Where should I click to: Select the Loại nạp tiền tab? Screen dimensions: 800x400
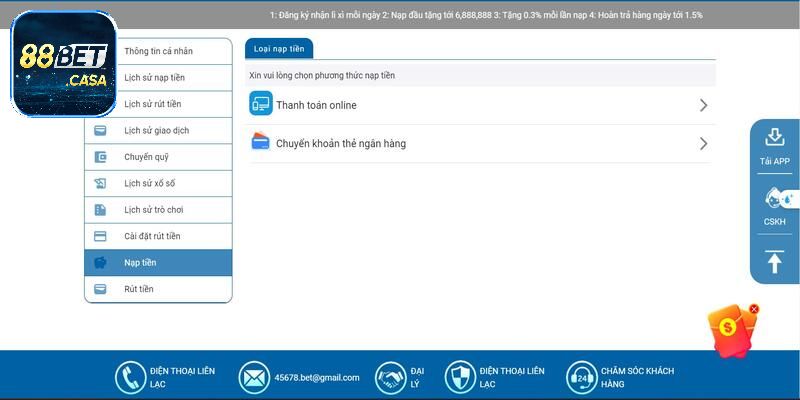(x=279, y=48)
